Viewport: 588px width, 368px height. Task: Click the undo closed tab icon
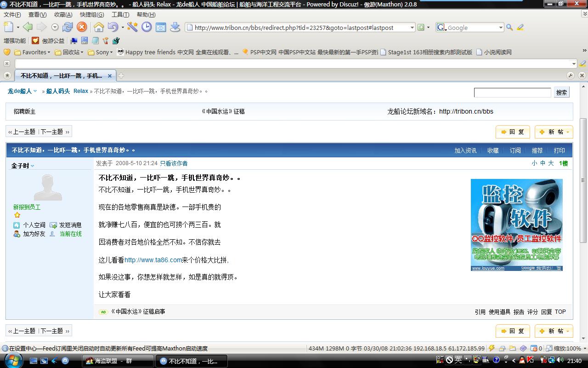click(x=112, y=27)
